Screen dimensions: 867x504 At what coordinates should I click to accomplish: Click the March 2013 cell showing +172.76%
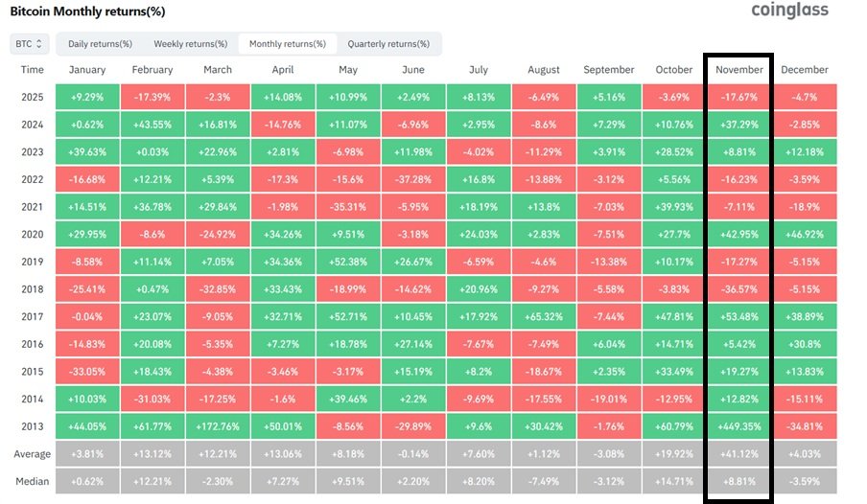pyautogui.click(x=218, y=426)
